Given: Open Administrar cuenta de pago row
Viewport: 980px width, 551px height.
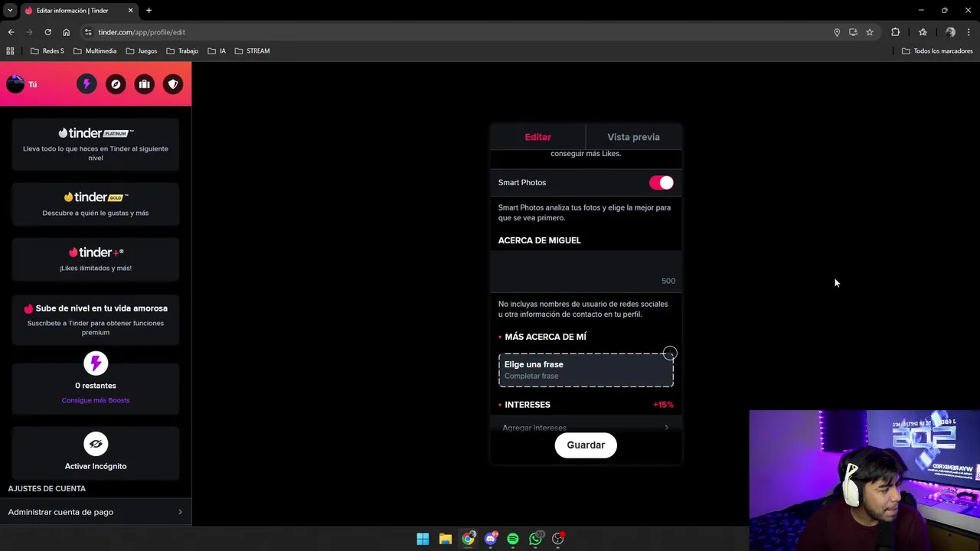Looking at the screenshot, I should (96, 512).
